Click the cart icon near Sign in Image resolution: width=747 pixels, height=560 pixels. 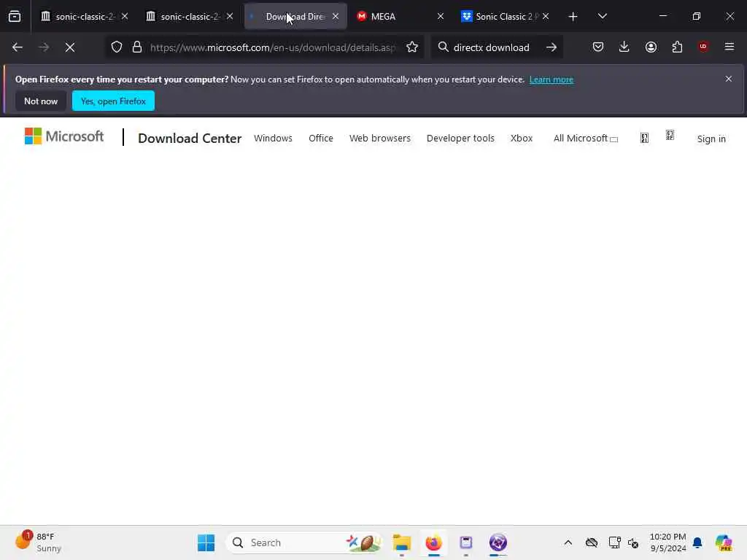(670, 136)
